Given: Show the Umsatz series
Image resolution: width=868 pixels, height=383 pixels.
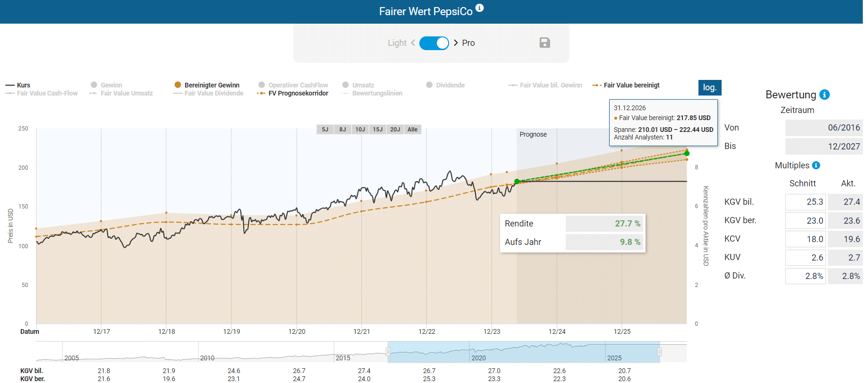Looking at the screenshot, I should [358, 85].
